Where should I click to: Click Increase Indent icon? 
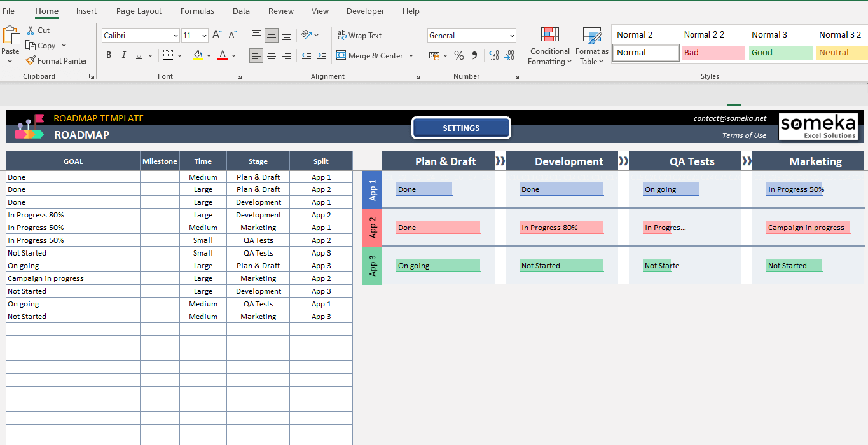(x=322, y=55)
